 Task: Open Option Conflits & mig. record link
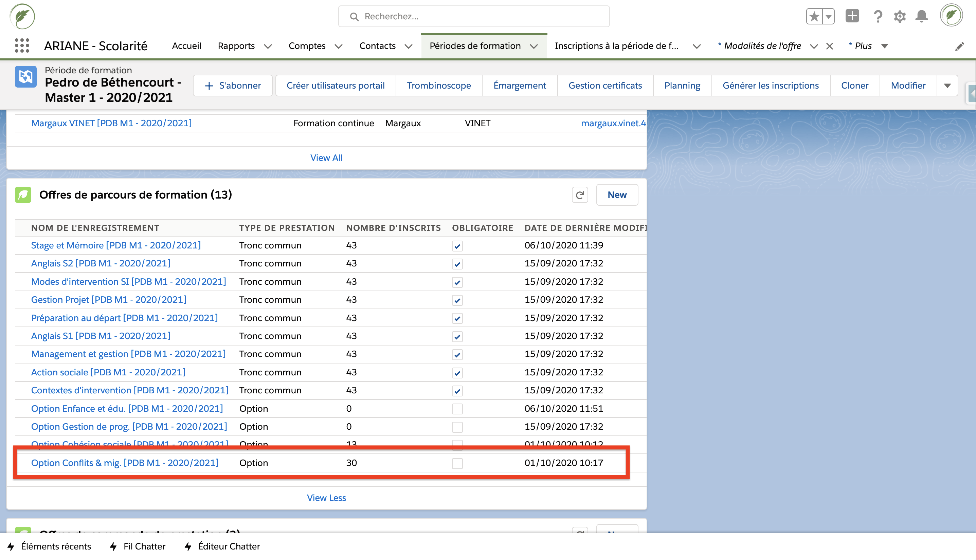tap(125, 463)
